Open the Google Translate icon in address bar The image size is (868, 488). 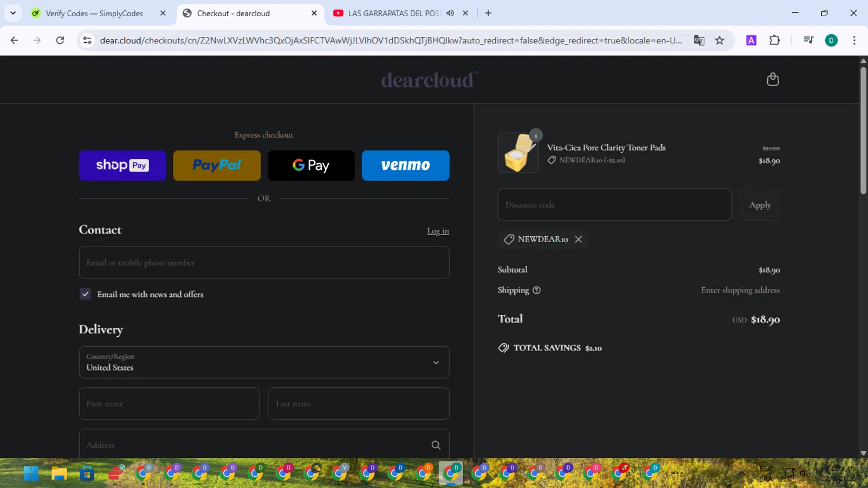699,41
